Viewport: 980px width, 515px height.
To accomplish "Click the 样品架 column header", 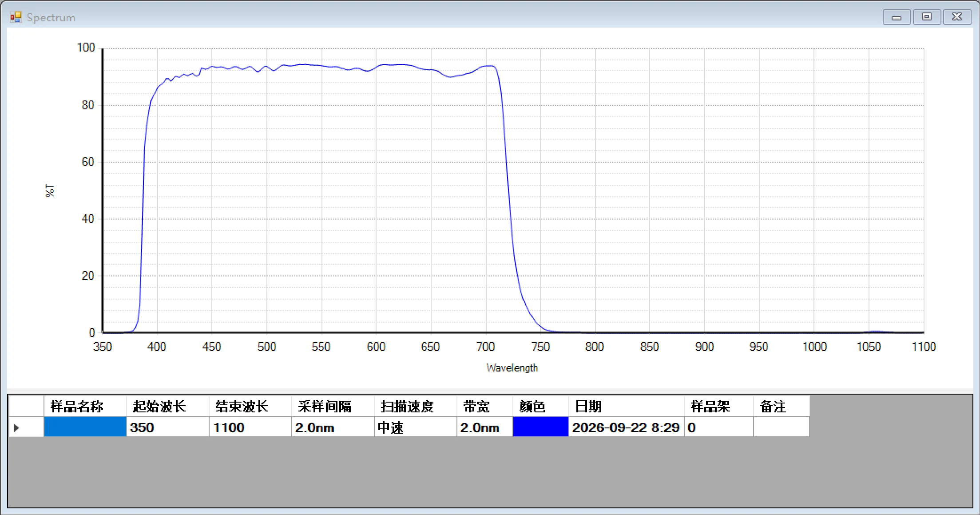I will 719,406.
